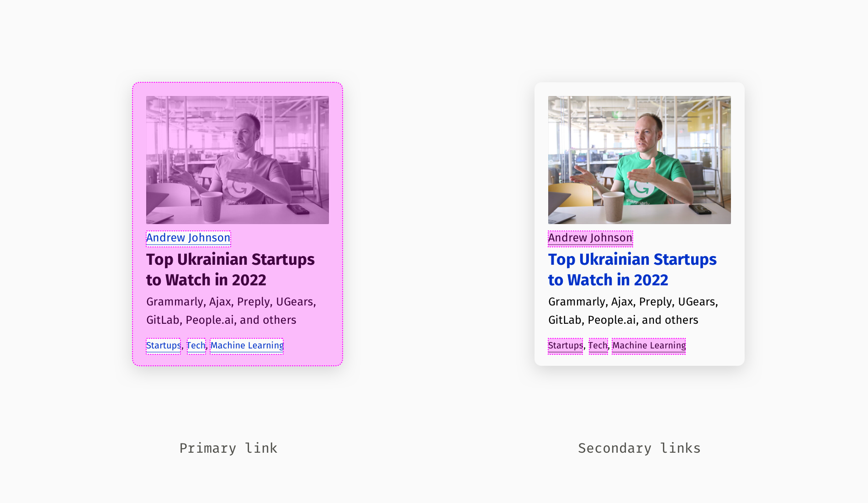This screenshot has height=503, width=868.
Task: Click the "Secondary links" caption
Action: pos(639,448)
